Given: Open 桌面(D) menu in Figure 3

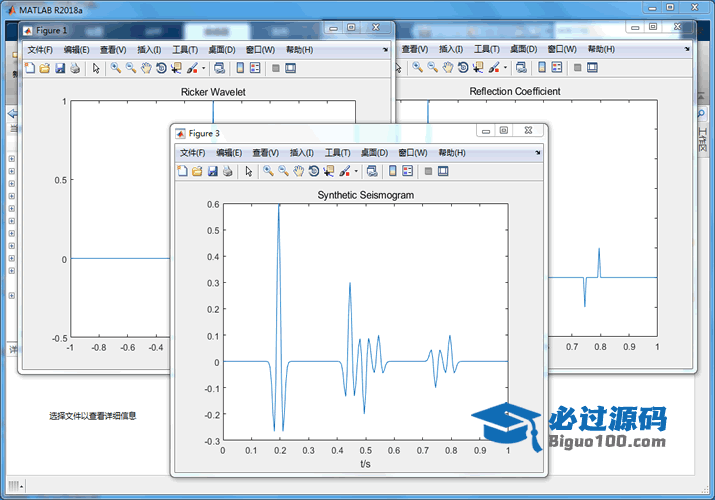Looking at the screenshot, I should (374, 153).
